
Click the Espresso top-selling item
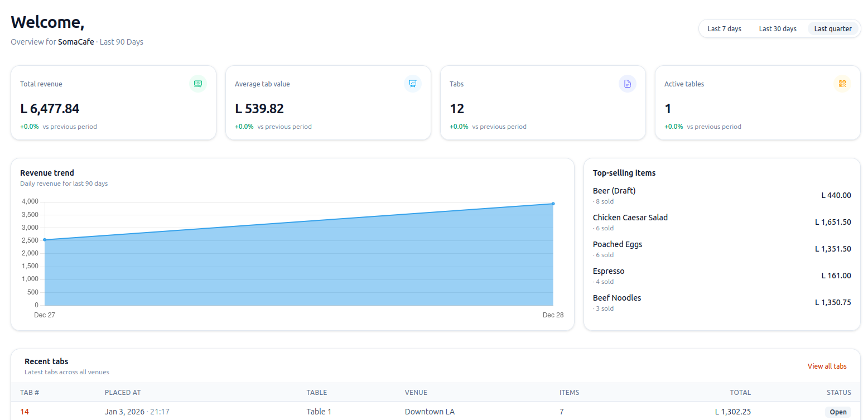tap(608, 271)
